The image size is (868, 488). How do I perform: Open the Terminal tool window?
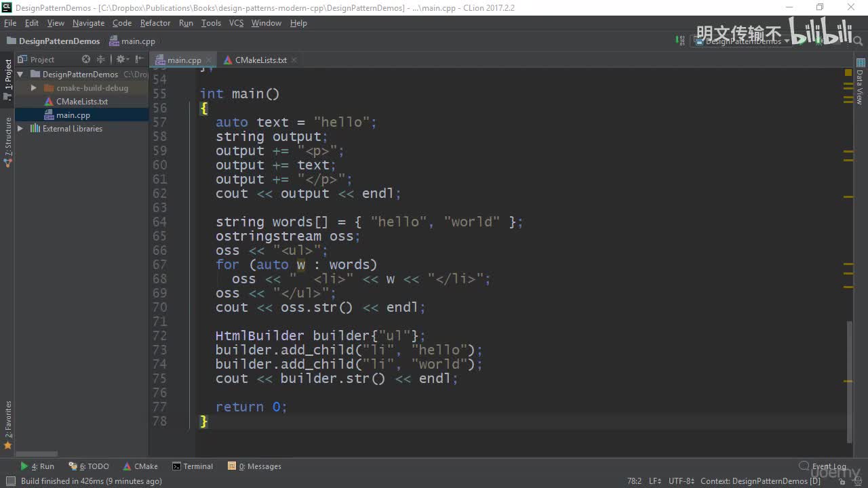click(193, 466)
